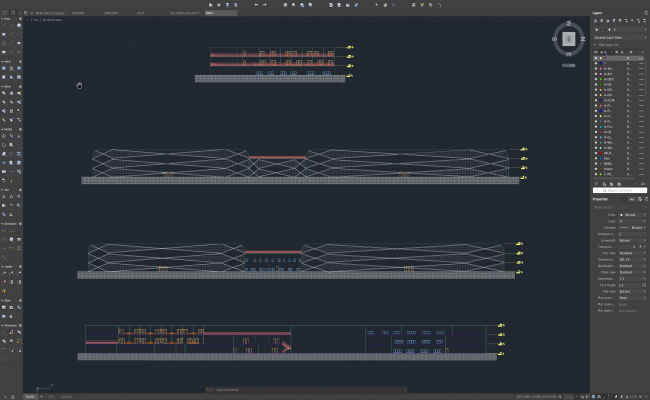Screen dimensions: 650x400
Task: Click the view cube's Top face
Action: pos(568,39)
